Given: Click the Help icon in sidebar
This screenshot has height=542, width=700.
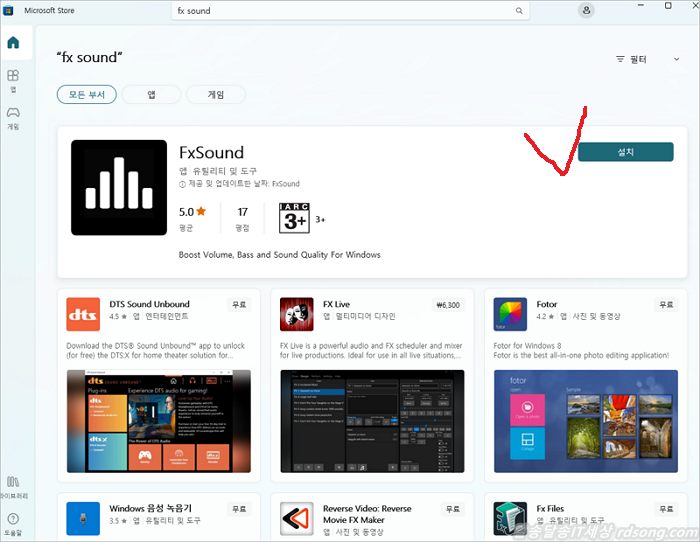Looking at the screenshot, I should pyautogui.click(x=13, y=522).
